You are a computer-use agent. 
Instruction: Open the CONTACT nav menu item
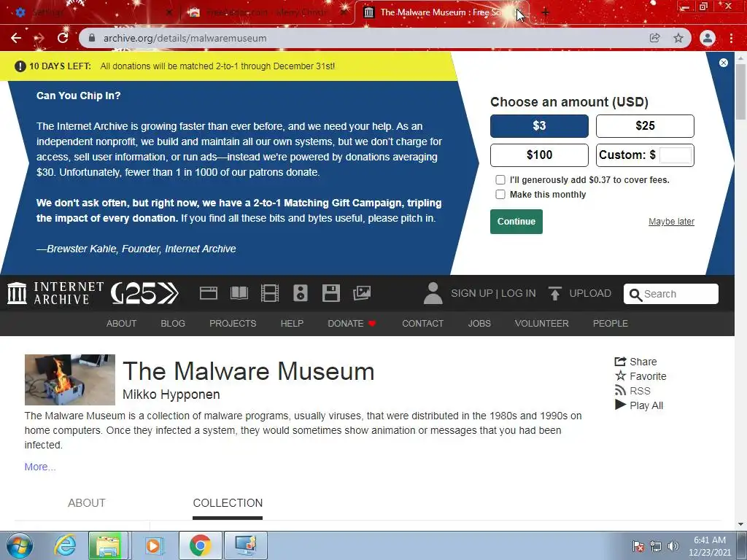(422, 323)
